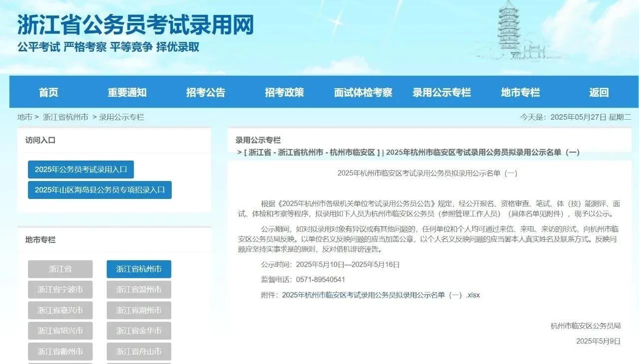
Task: Download the 拟录用公示名单（一）.xlsx attachment
Action: [381, 295]
